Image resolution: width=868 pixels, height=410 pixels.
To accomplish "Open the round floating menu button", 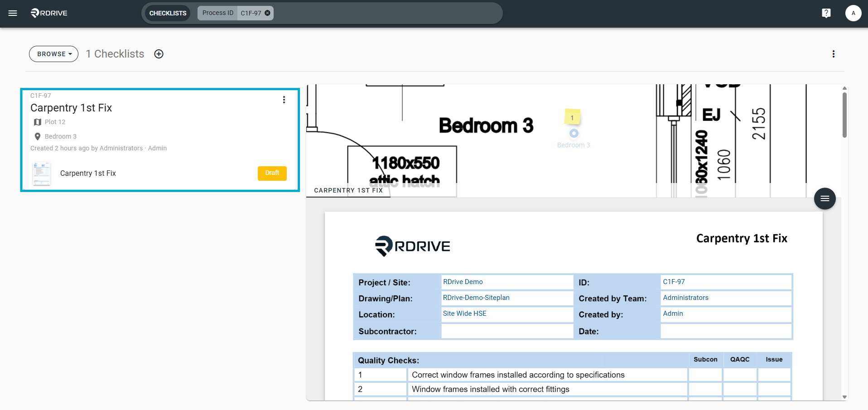I will [x=825, y=198].
